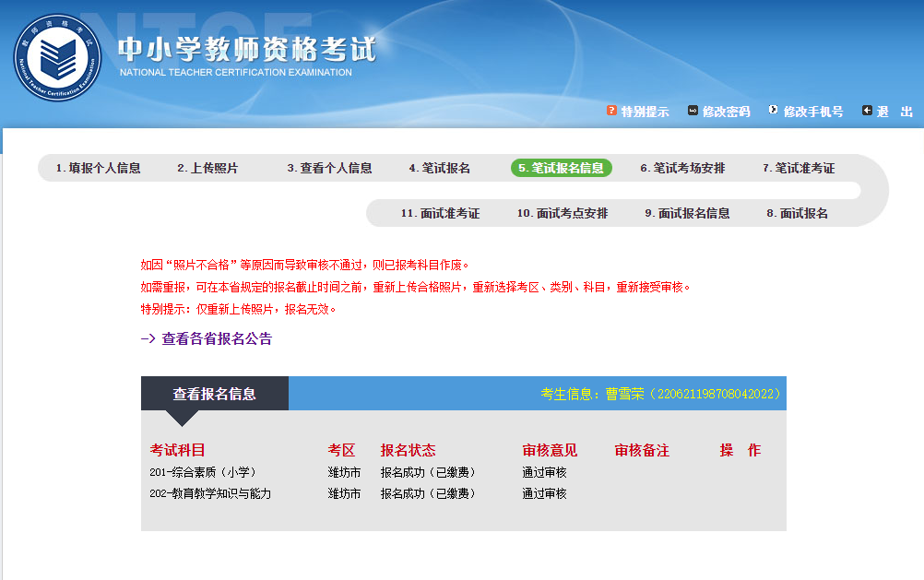This screenshot has height=580, width=924.
Task: Click the 修改手机号 icon
Action: pos(773,110)
